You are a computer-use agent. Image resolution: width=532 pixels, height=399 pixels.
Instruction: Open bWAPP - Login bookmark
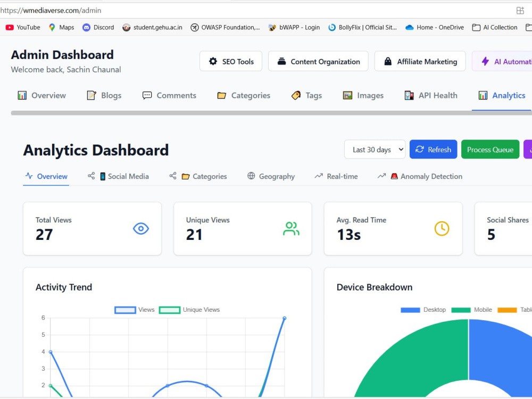294,28
